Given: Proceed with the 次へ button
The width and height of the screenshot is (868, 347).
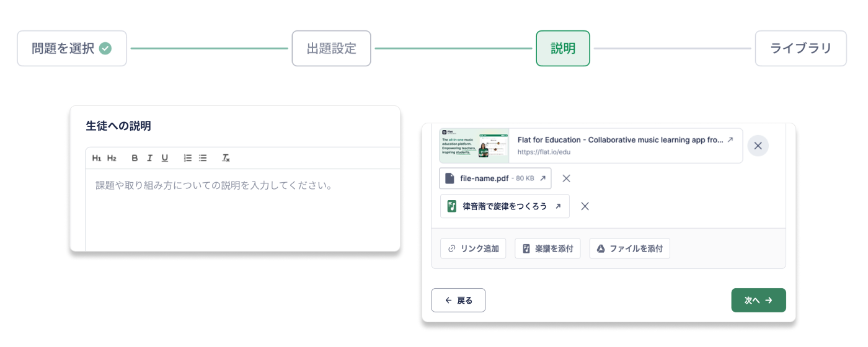Looking at the screenshot, I should pyautogui.click(x=758, y=301).
